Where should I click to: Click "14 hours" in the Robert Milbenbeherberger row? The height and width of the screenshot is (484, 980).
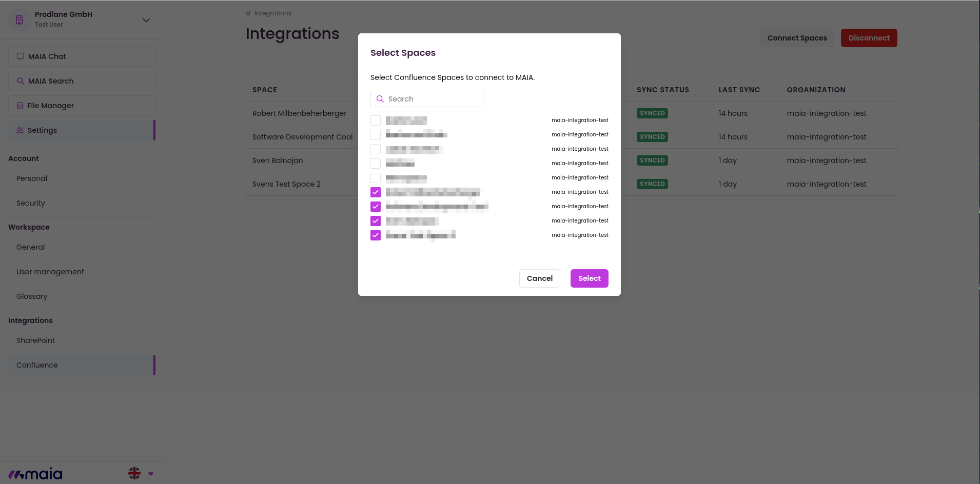733,113
